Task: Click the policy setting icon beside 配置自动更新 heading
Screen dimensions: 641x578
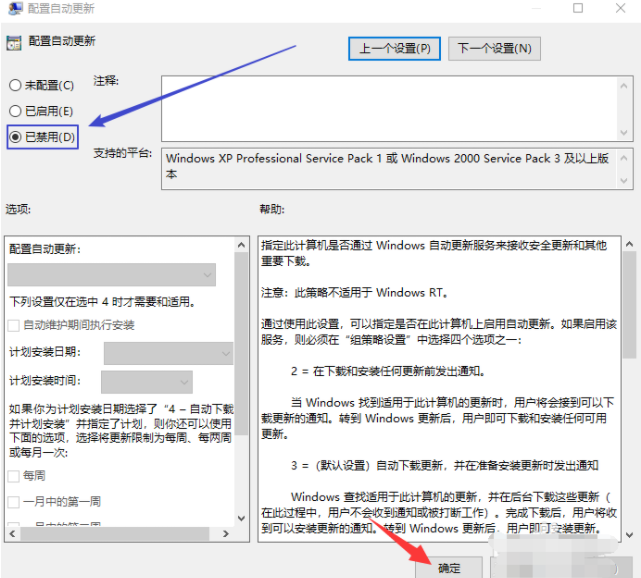Action: [x=14, y=43]
